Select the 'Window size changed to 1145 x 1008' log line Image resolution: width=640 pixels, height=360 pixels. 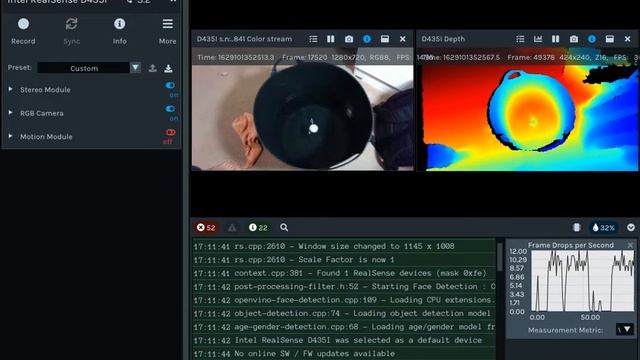tap(344, 246)
